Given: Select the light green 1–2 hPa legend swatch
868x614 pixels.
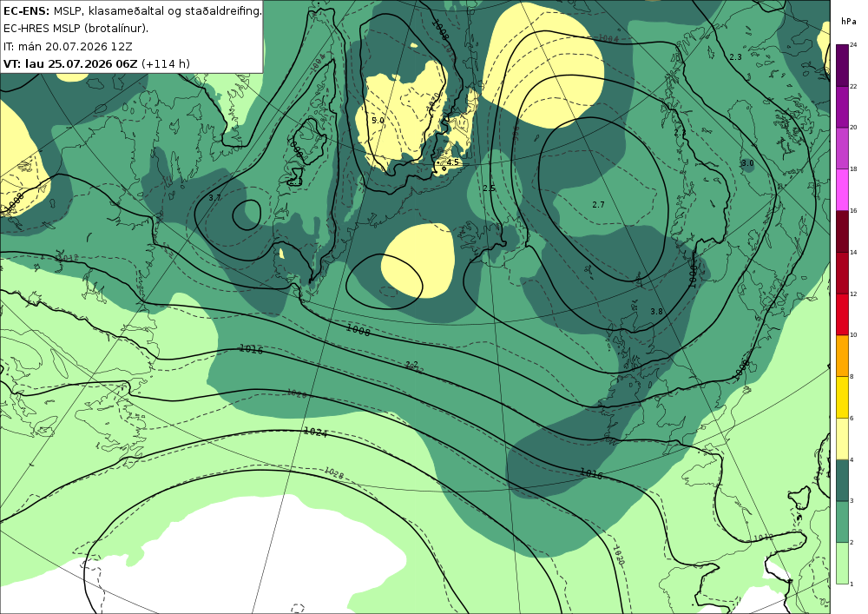Looking at the screenshot, I should coord(842,563).
